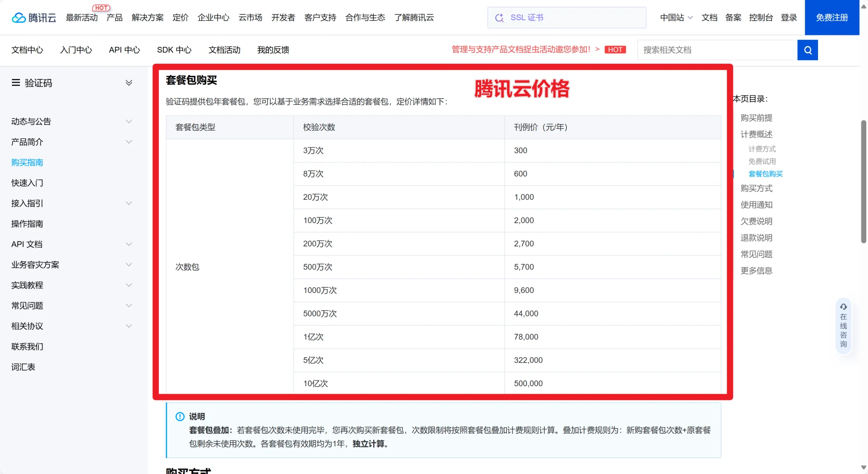
Task: Click the HOT badge above 产品 menu
Action: (x=101, y=7)
